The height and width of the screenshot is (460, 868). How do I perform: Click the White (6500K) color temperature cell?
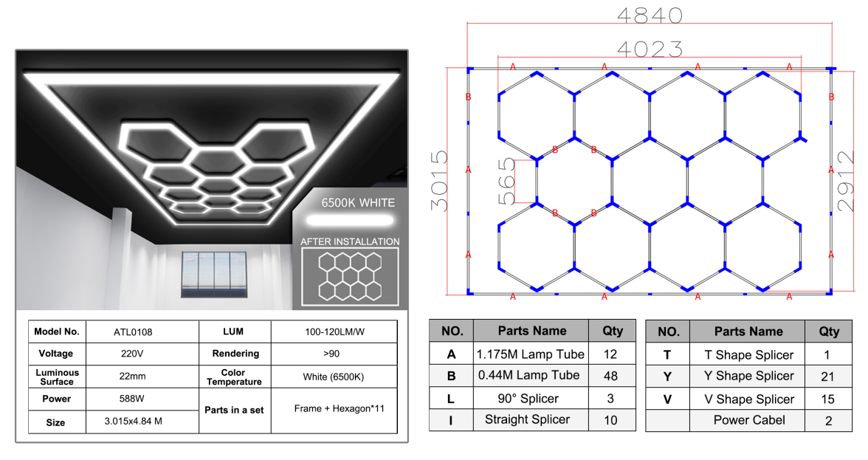pyautogui.click(x=334, y=377)
